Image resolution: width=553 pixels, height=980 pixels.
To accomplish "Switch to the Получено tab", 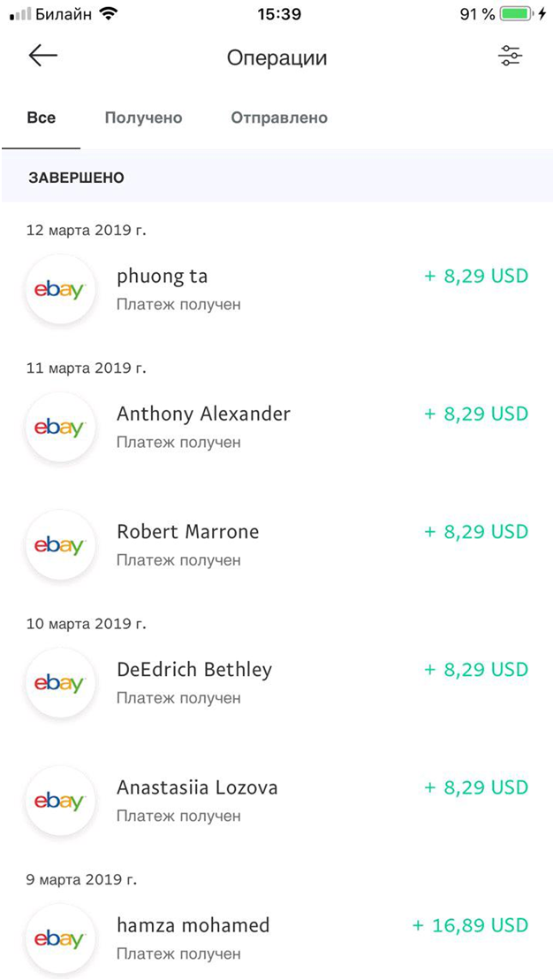I will [143, 117].
